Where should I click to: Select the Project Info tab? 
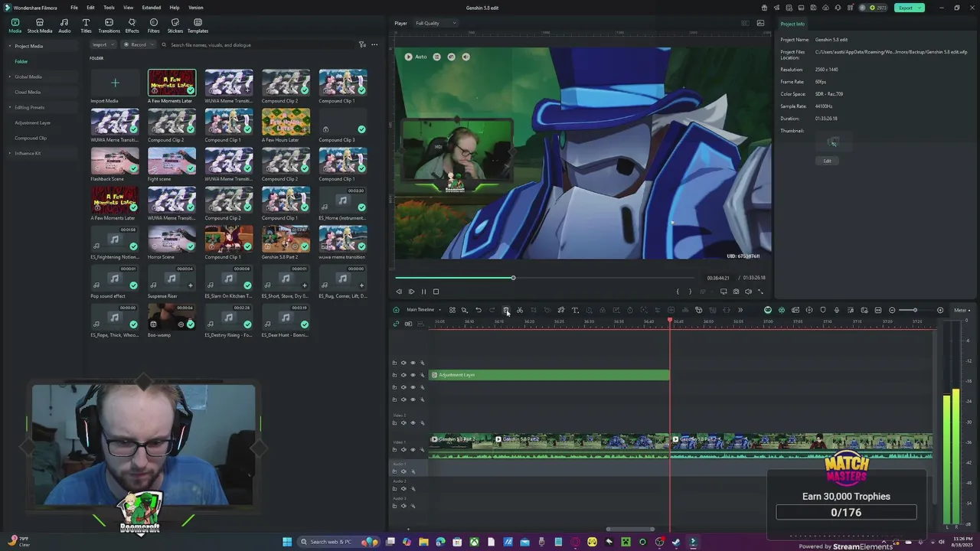792,24
